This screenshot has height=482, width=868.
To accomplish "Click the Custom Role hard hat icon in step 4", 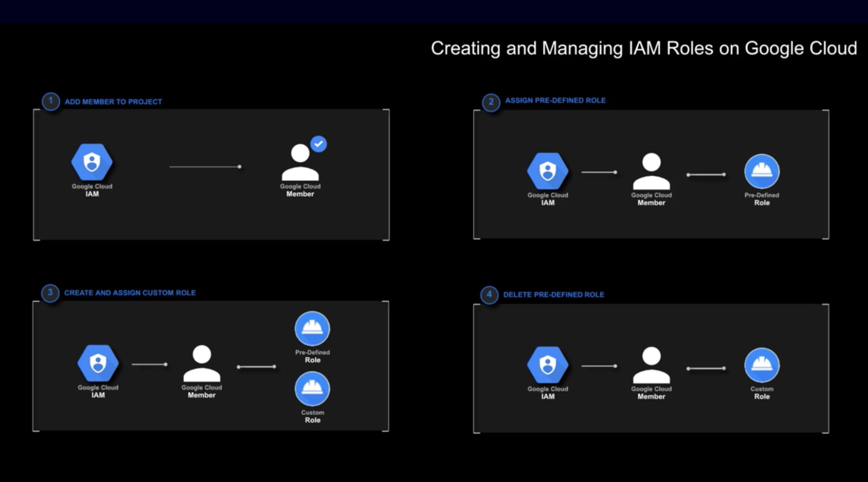I will [762, 365].
